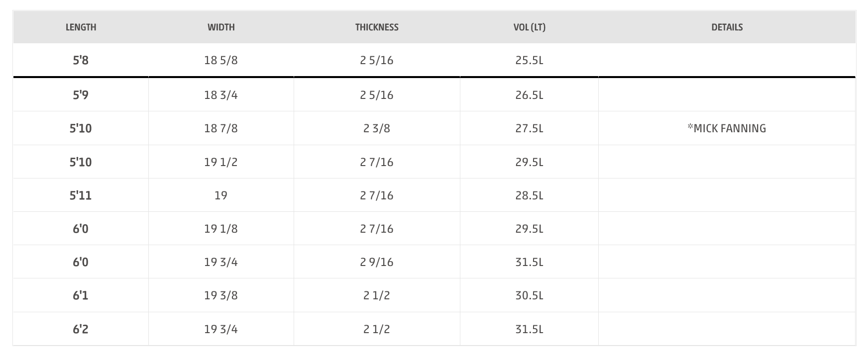Click the THICKNESS column header
Image resolution: width=868 pixels, height=357 pixels.
(x=377, y=27)
